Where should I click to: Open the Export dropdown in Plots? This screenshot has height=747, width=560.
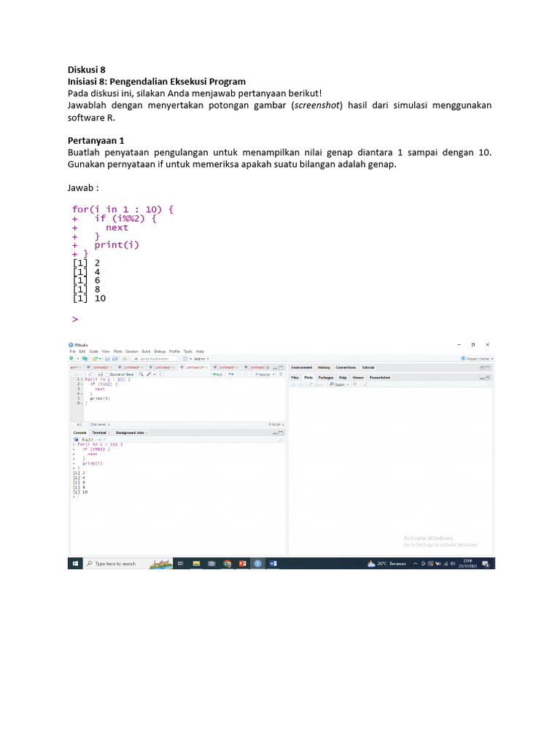(x=339, y=384)
